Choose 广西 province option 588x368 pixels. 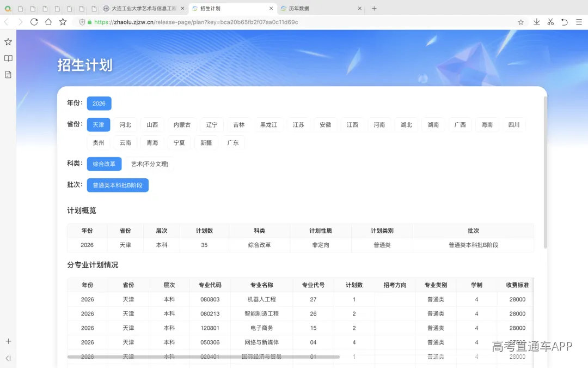pyautogui.click(x=460, y=125)
